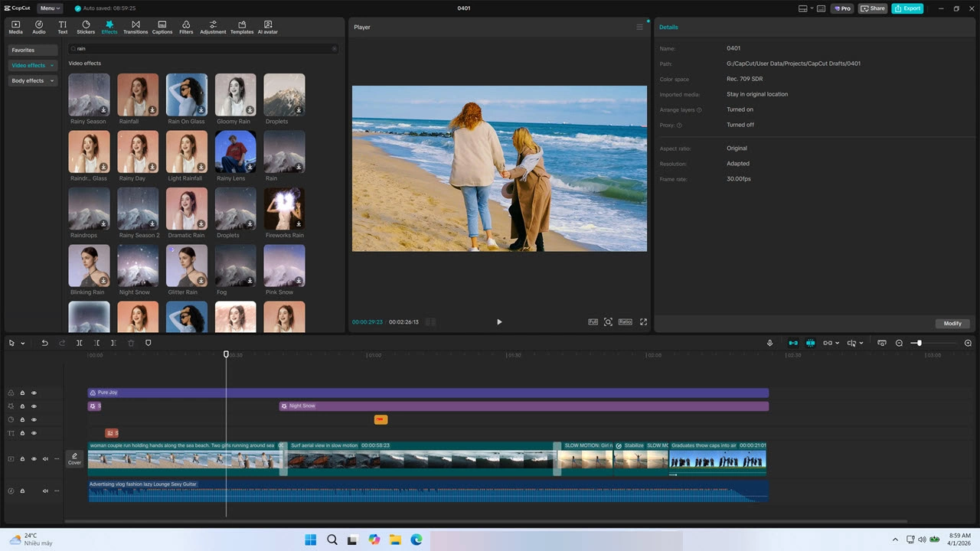Click the Undo arrow above the timeline
980x551 pixels.
click(44, 343)
